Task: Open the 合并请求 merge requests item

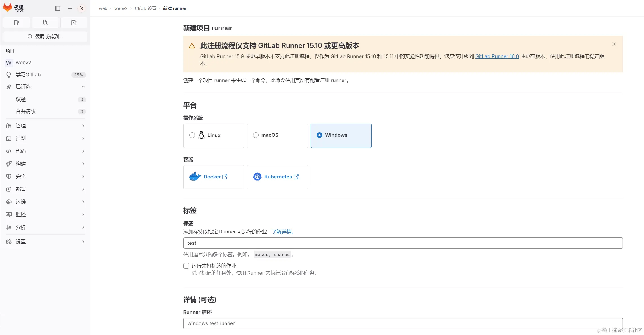Action: coord(26,111)
